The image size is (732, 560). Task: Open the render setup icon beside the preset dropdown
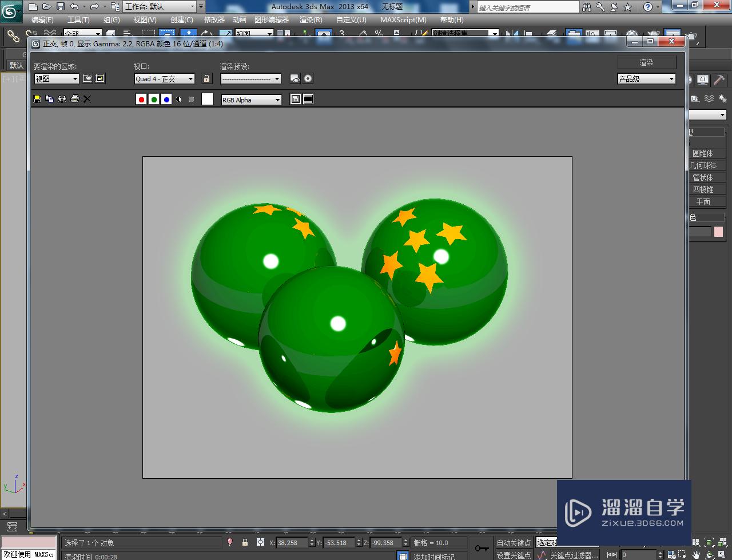click(295, 78)
